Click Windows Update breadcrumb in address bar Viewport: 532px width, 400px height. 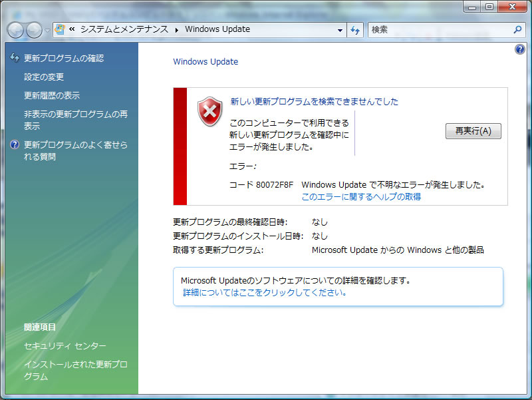click(217, 29)
